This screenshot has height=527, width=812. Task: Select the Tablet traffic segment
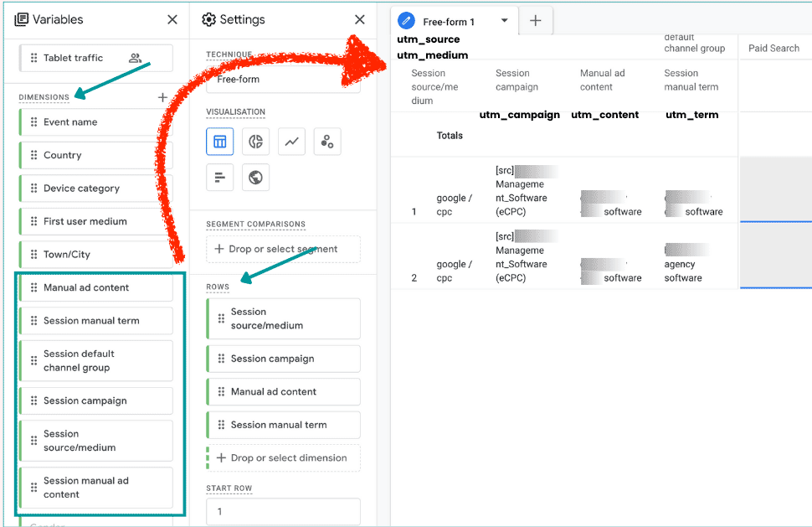point(96,58)
